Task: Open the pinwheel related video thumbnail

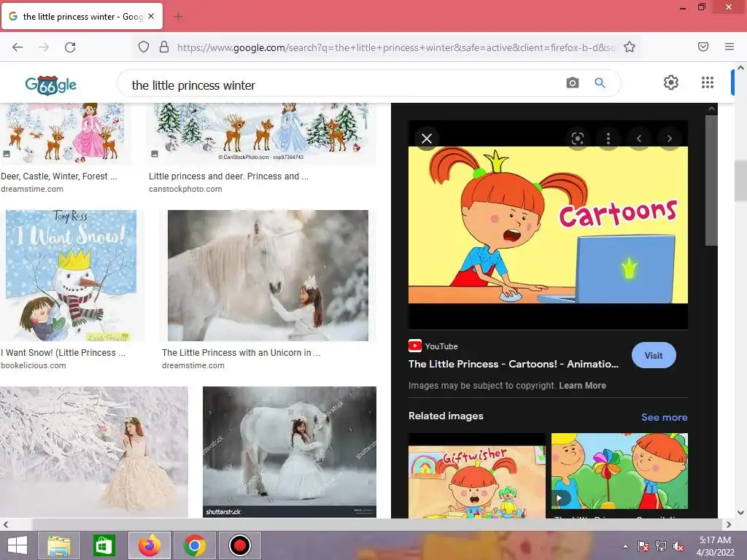Action: 619,471
